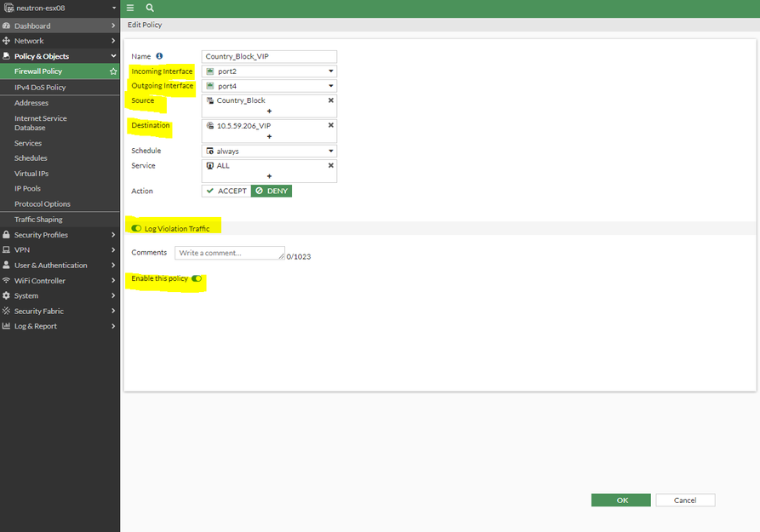Remove 10.5.59.206_VIP destination with X
The image size is (760, 532).
click(330, 125)
